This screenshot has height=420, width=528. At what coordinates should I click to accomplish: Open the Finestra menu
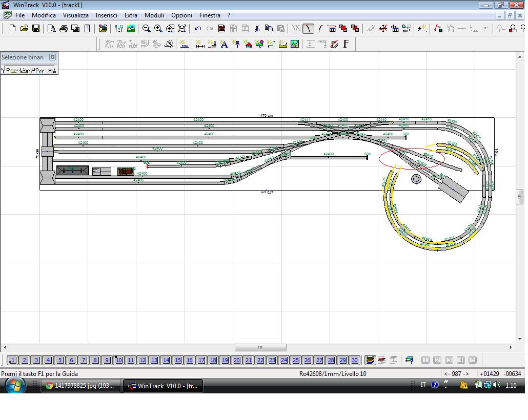(210, 15)
